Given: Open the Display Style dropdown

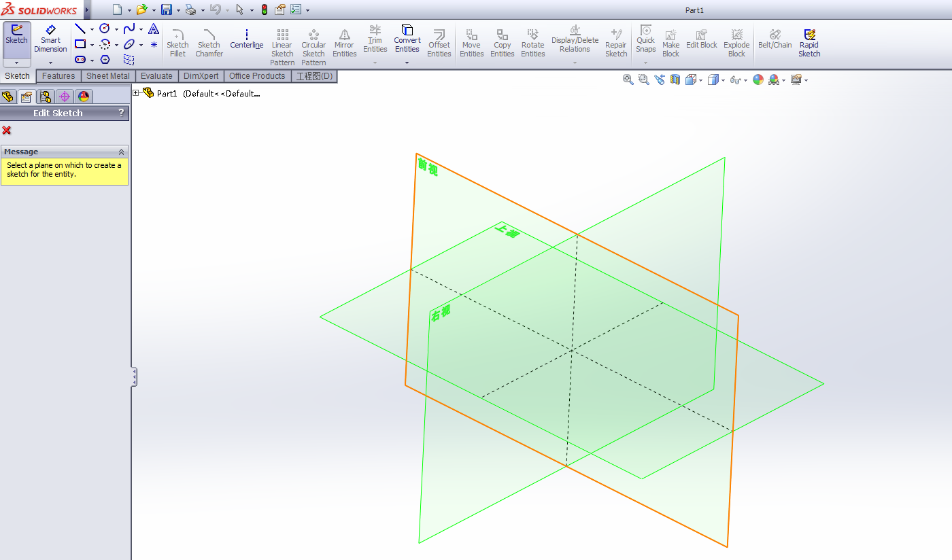Looking at the screenshot, I should [x=722, y=80].
